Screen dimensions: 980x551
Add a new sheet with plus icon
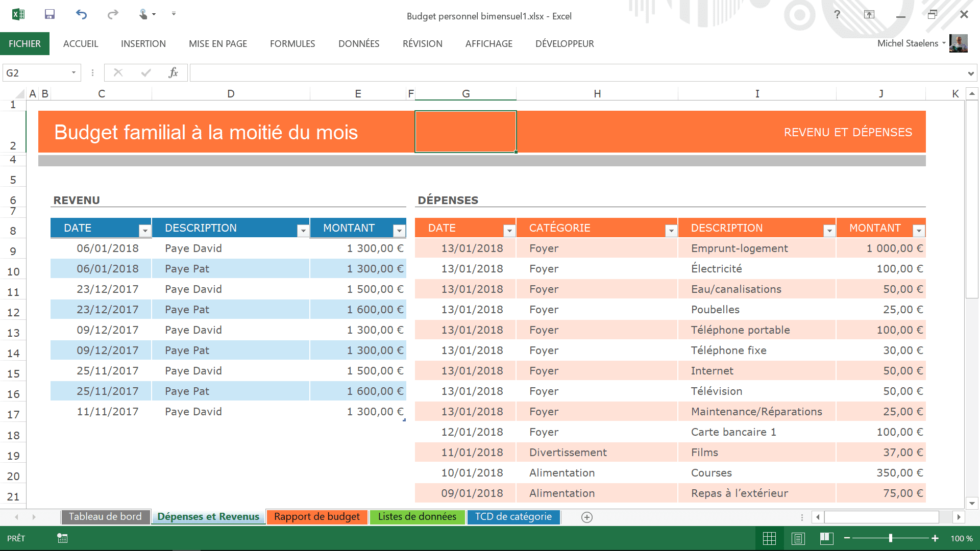587,517
